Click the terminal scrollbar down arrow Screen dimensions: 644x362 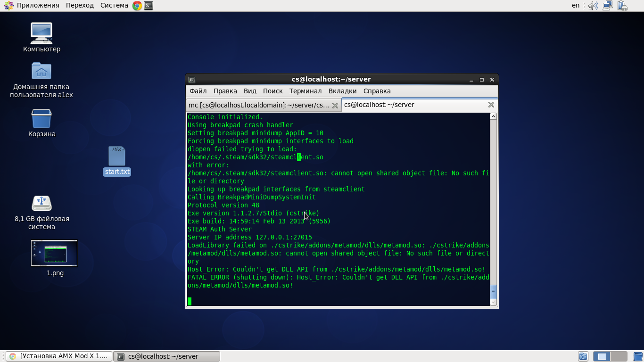493,302
